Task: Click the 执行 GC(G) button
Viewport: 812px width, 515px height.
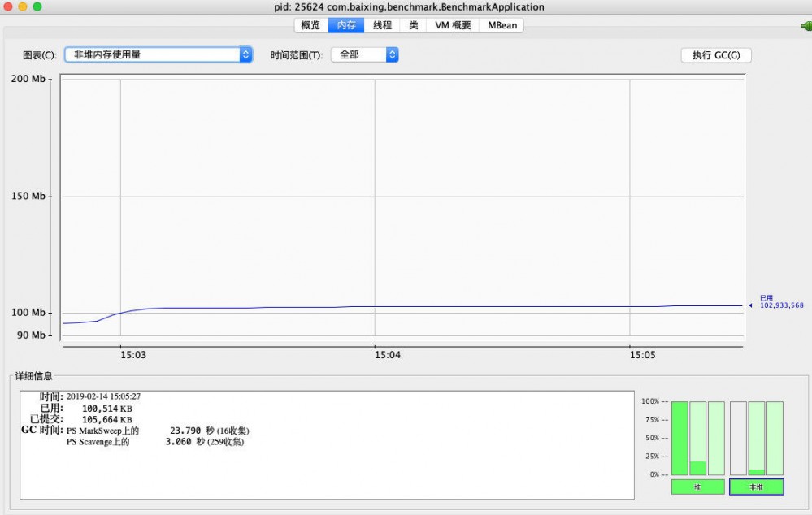Action: 716,55
